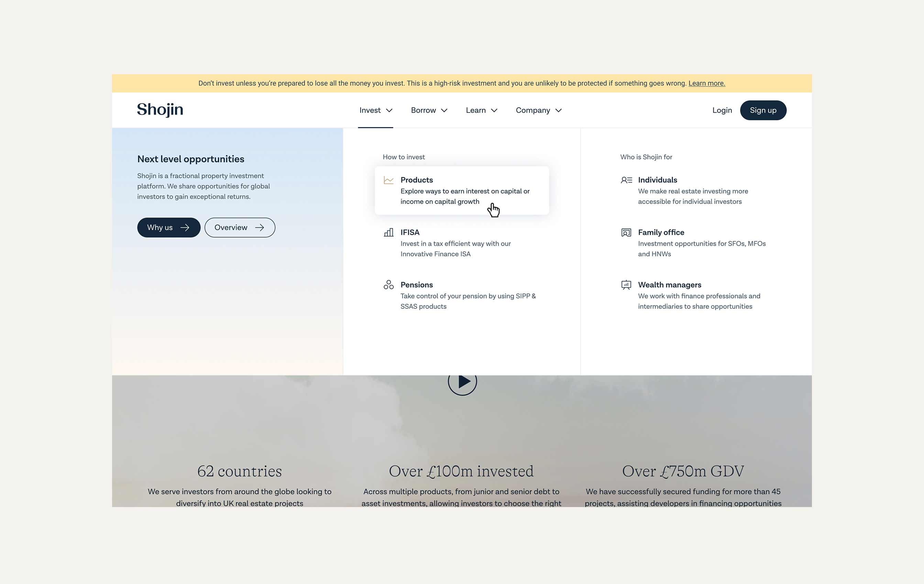Select the Pensions menu entry

tap(417, 284)
